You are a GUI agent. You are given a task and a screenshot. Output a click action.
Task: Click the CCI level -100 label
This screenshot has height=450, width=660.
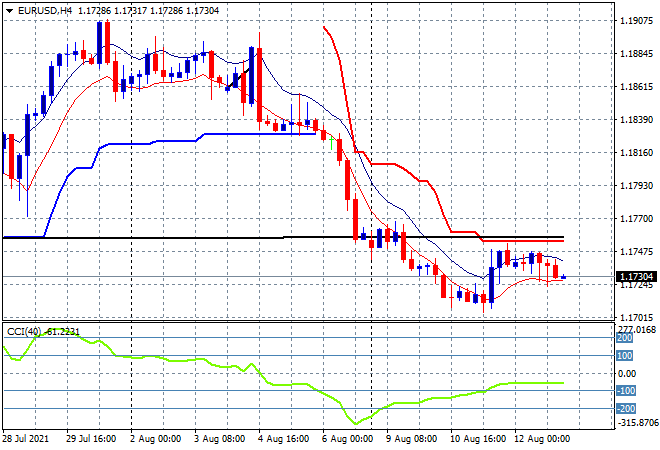coord(625,391)
